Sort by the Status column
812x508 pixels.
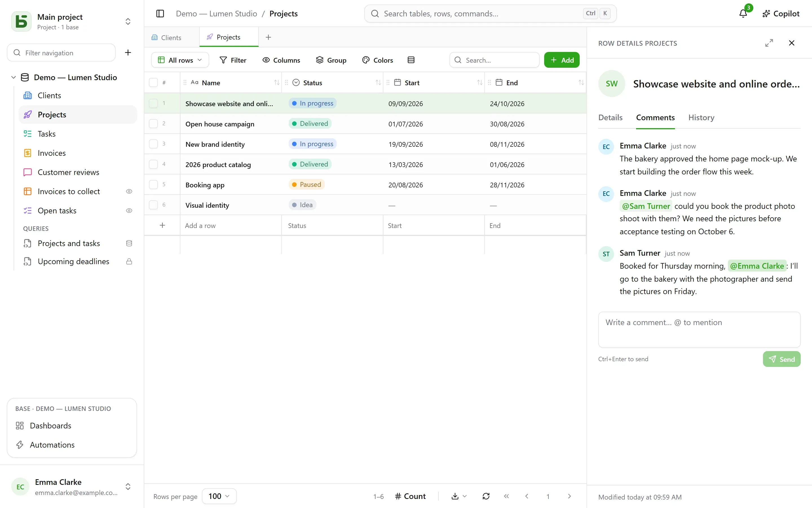[x=378, y=83]
